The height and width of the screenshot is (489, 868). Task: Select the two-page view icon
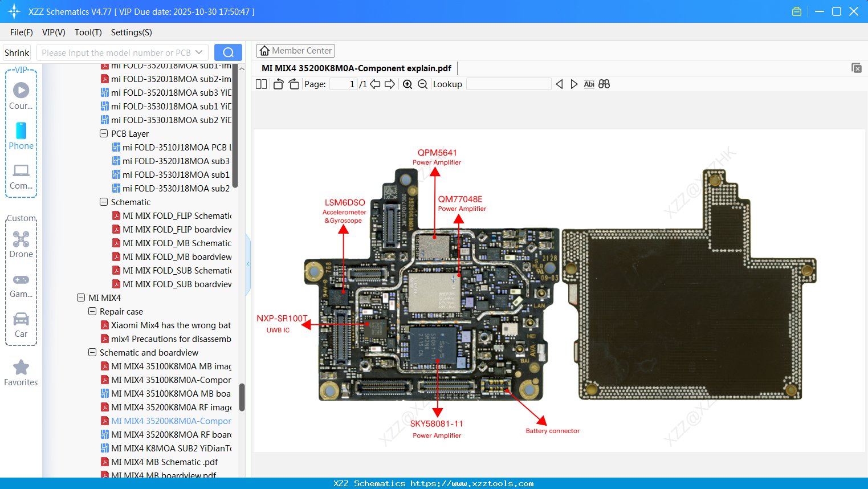click(262, 84)
